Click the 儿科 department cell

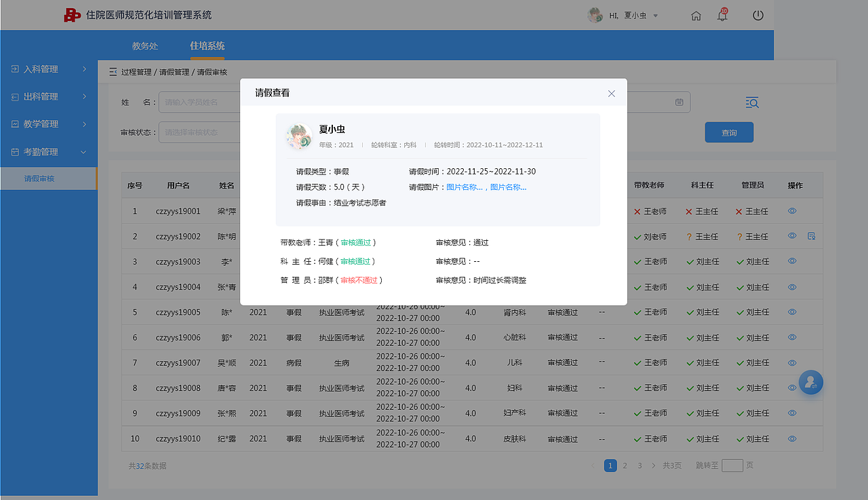click(x=515, y=363)
